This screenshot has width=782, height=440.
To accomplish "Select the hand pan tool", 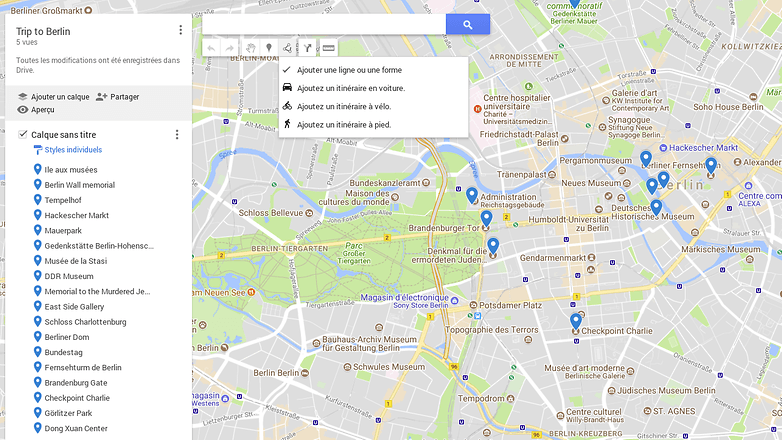I will (250, 48).
